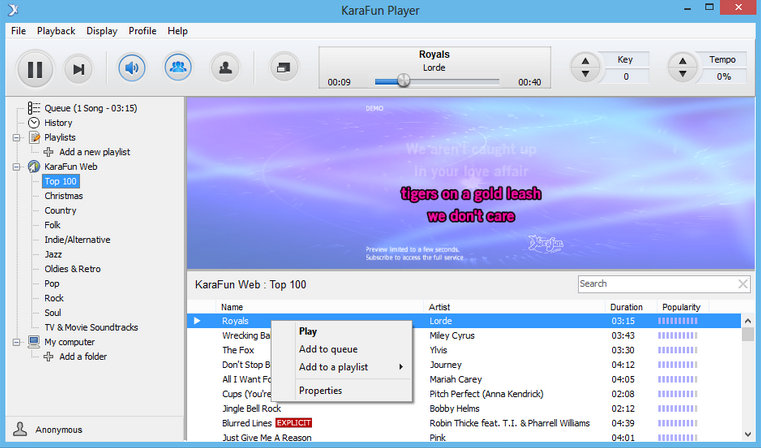Open Queue (1 Song - 03:15)
Screen dimensions: 761x448
coord(91,108)
